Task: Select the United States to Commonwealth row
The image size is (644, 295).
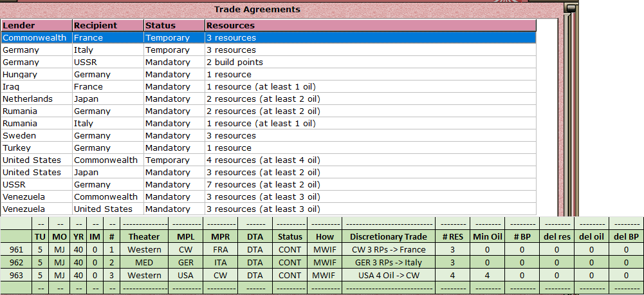Action: click(269, 160)
